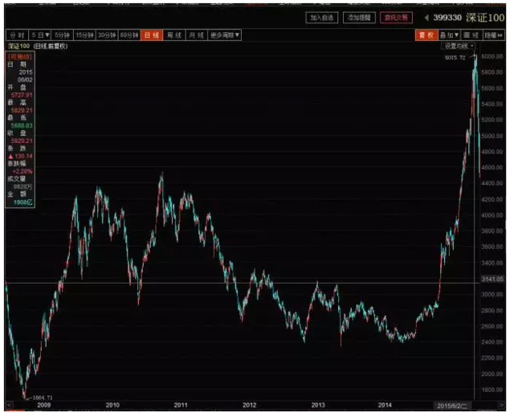
Task: Click the 画线 drawing tool
Action: pyautogui.click(x=472, y=35)
